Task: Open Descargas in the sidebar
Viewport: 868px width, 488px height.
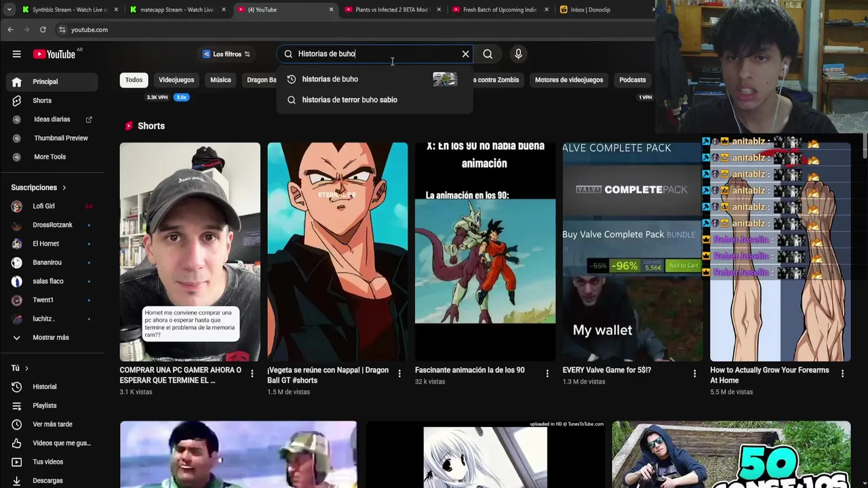Action: click(52, 481)
